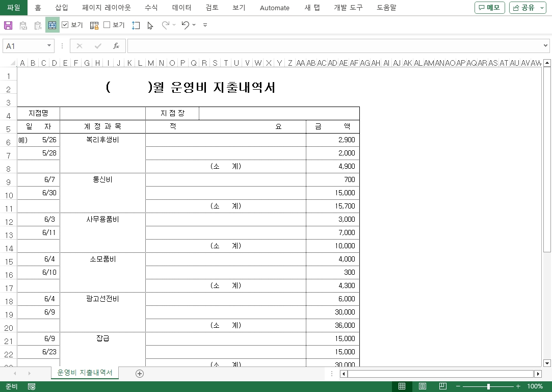Click the purple Save icon
The width and height of the screenshot is (552, 392).
pyautogui.click(x=8, y=25)
